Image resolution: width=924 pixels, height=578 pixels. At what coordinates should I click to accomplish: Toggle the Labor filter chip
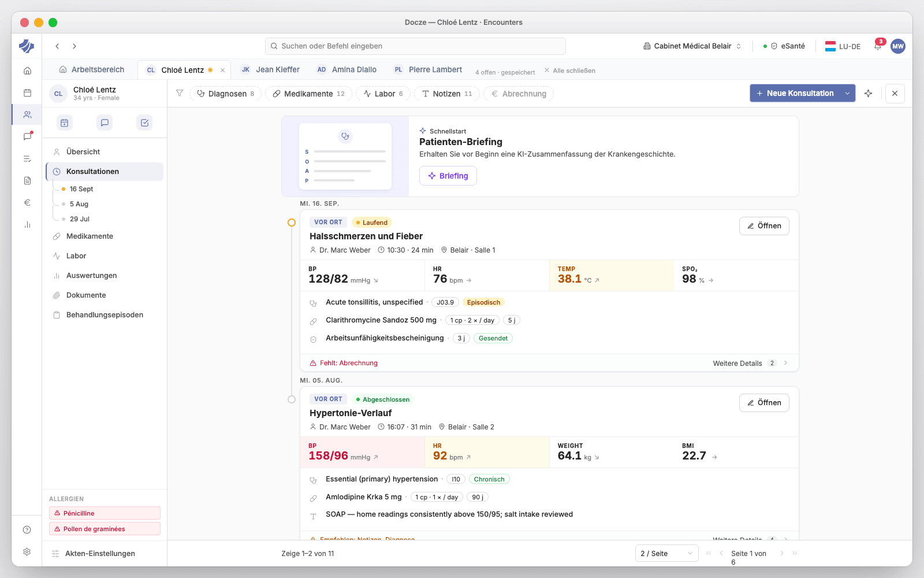click(x=383, y=94)
